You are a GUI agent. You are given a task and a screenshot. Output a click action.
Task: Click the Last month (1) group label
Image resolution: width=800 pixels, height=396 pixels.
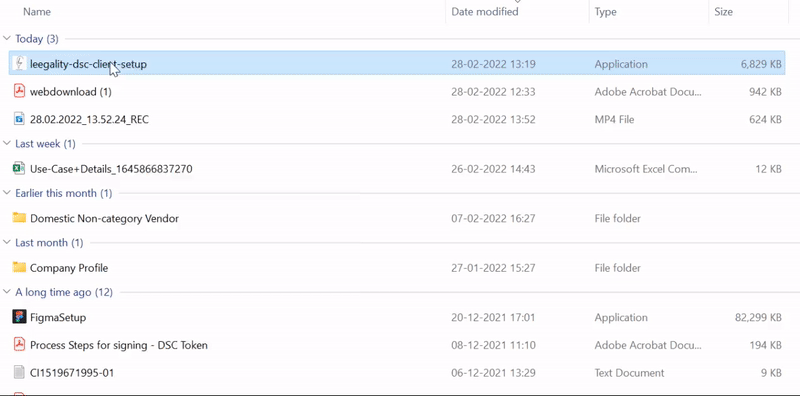(x=49, y=242)
